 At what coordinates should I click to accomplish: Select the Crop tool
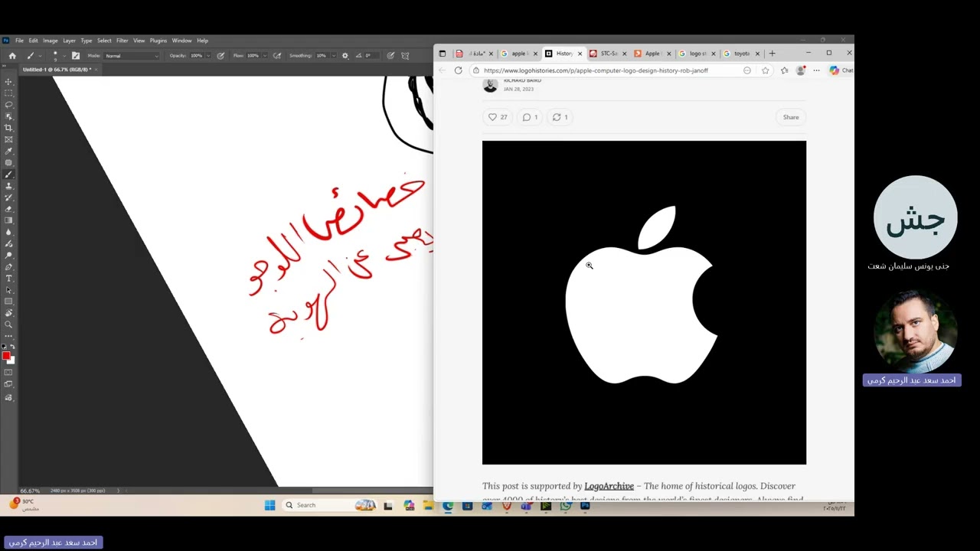coord(8,128)
